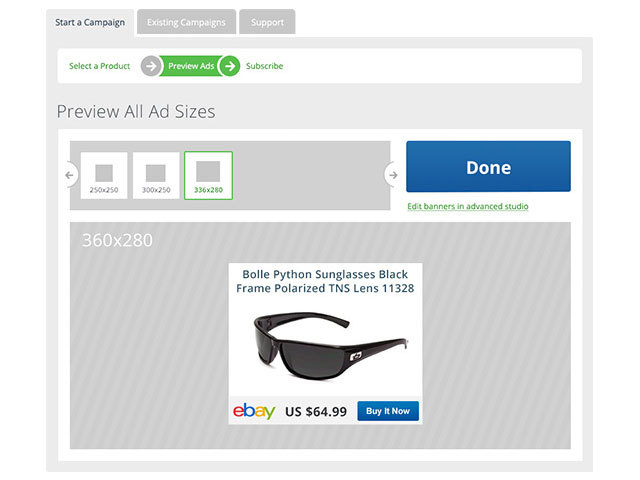Click the US $64.99 price text
Viewport: 640px width, 480px height.
pos(316,411)
